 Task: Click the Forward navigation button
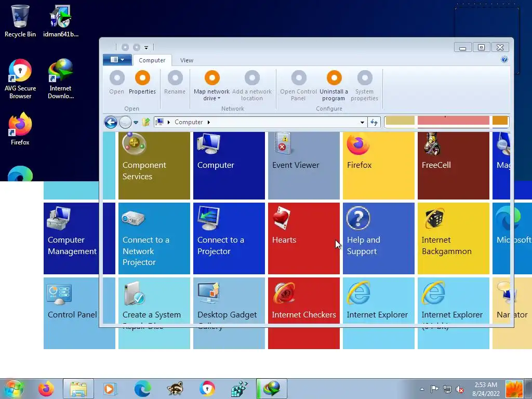tap(125, 122)
